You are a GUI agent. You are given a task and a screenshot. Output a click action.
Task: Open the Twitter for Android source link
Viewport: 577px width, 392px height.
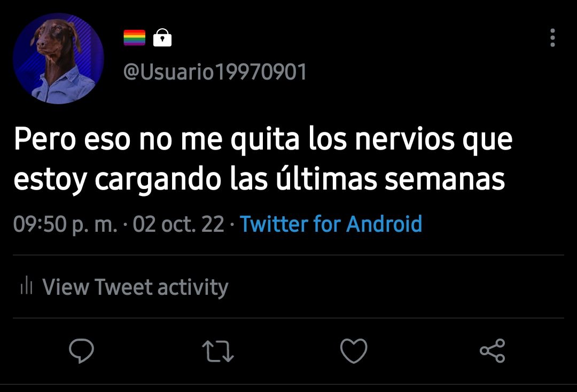(331, 224)
